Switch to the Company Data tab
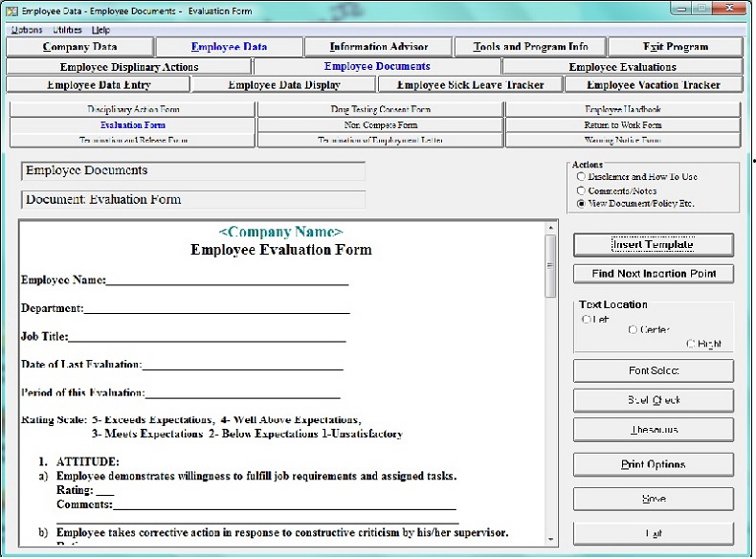Image resolution: width=756 pixels, height=559 pixels. point(79,47)
